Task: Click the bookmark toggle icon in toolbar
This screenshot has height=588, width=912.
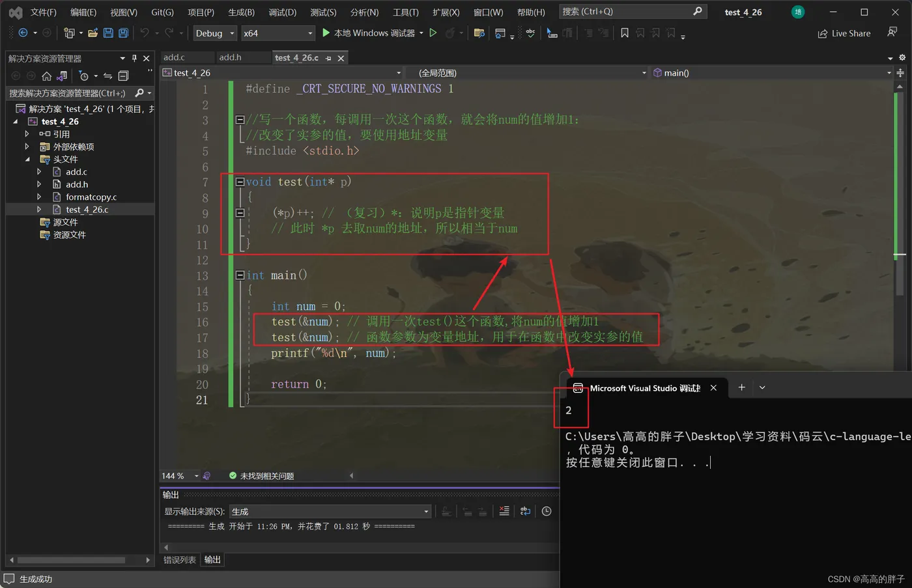Action: (x=624, y=33)
